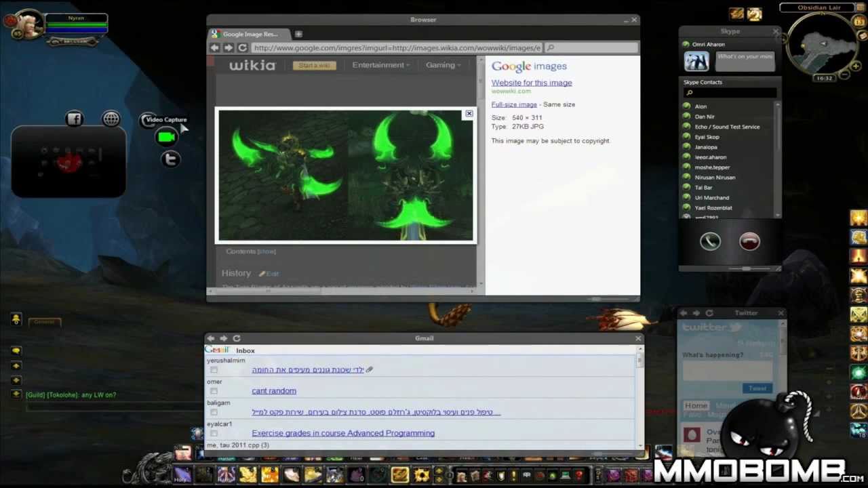
Task: Go forward in the Twitter window
Action: pyautogui.click(x=696, y=313)
